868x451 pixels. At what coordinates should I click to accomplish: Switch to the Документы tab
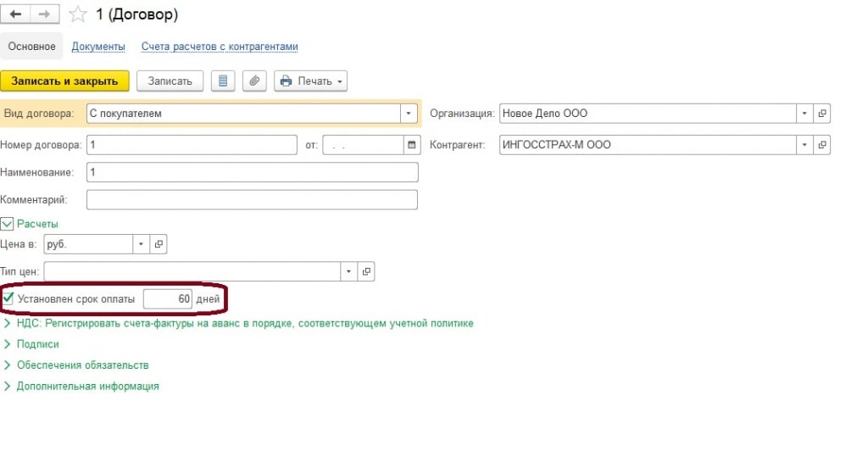point(98,47)
